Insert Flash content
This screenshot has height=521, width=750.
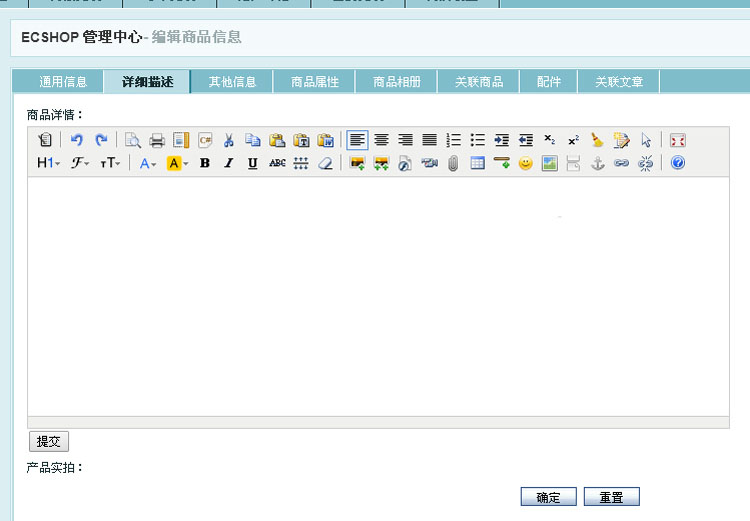click(x=405, y=163)
